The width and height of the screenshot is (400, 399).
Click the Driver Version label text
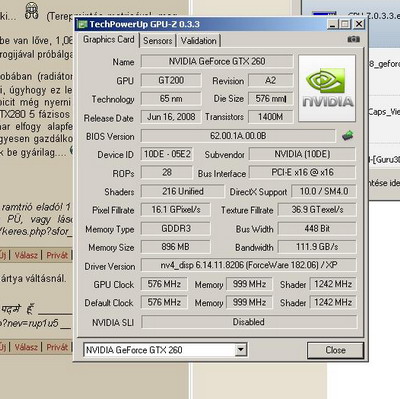coord(110,267)
